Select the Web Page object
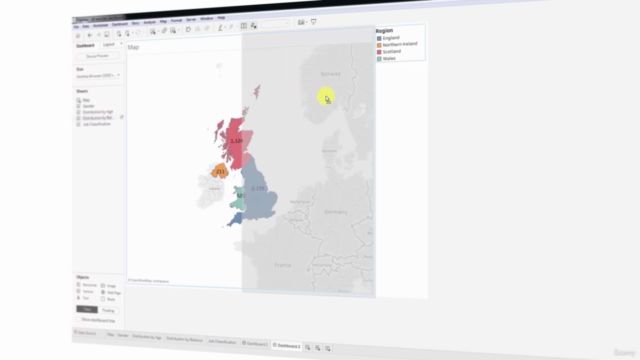This screenshot has width=640, height=360. [111, 292]
